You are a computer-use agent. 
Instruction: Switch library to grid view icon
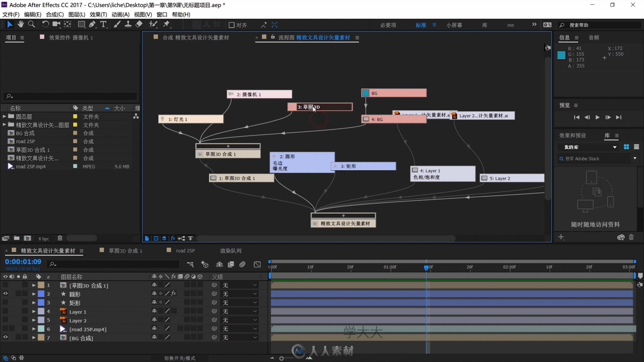pyautogui.click(x=626, y=147)
